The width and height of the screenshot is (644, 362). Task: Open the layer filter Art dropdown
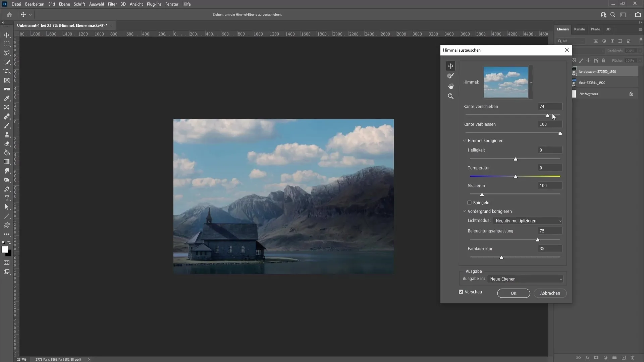[571, 41]
